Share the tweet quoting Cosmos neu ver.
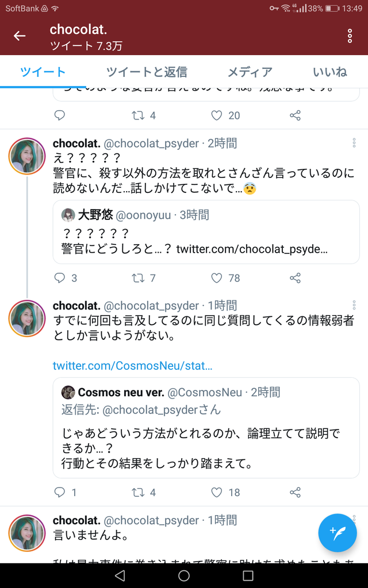The image size is (368, 588). pos(295,492)
